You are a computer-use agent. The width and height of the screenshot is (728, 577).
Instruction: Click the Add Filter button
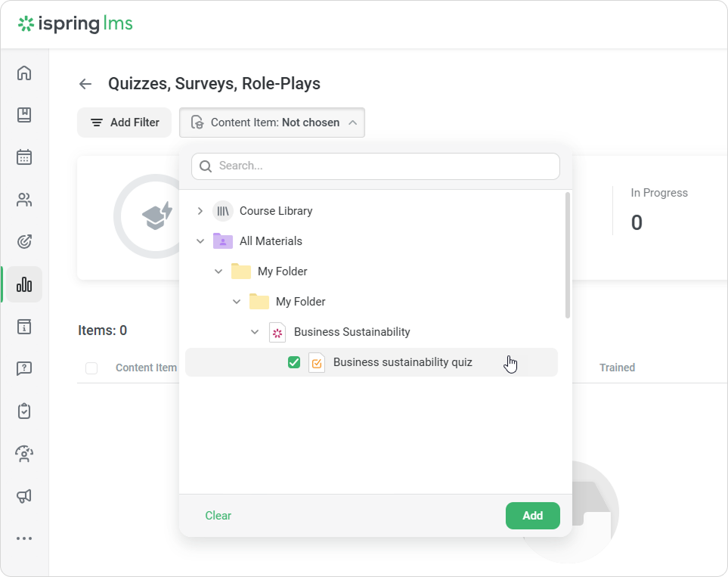(125, 123)
